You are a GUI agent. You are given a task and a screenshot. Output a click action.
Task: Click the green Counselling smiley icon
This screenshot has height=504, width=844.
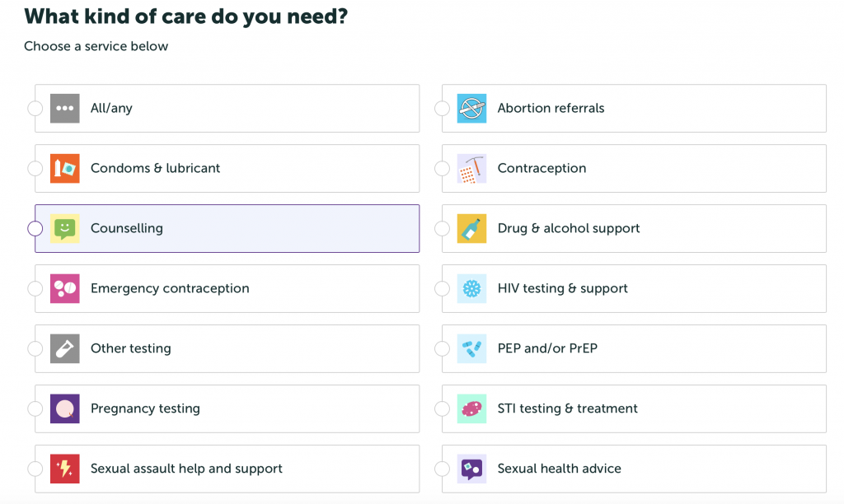[x=64, y=229]
